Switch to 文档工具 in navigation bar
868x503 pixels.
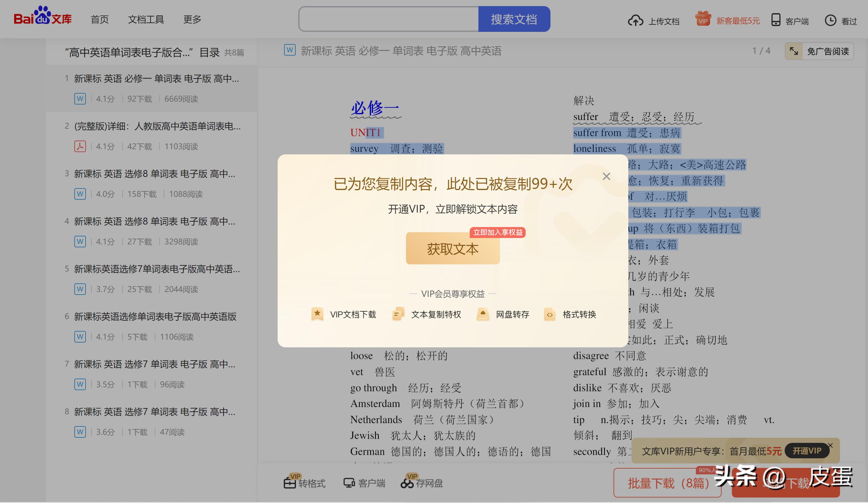coord(146,20)
